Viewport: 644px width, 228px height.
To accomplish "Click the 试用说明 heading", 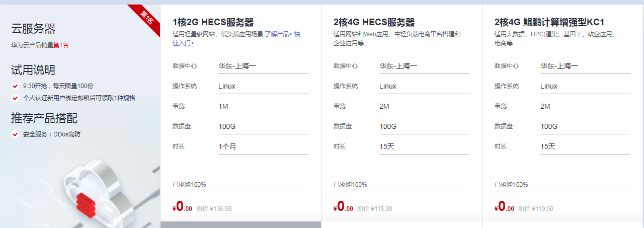I will coord(33,70).
